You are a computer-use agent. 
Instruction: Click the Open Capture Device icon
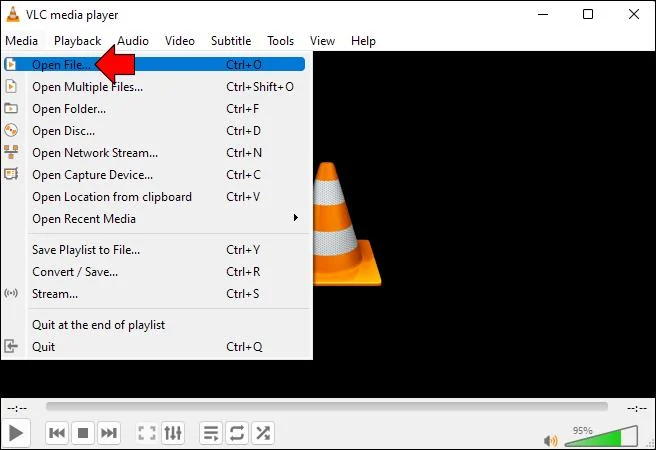11,174
